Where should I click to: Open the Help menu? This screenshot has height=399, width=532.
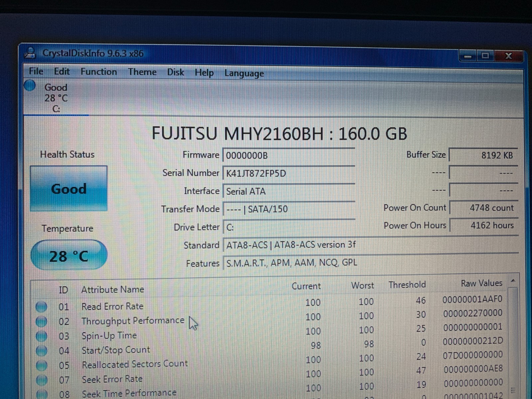pyautogui.click(x=204, y=73)
